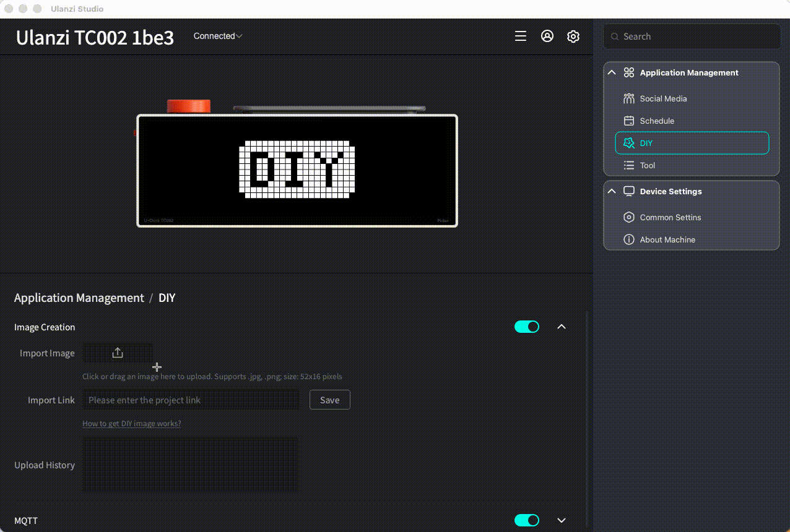Click the Ulanzi TC002 1be3 device title
790x532 pixels.
point(95,38)
